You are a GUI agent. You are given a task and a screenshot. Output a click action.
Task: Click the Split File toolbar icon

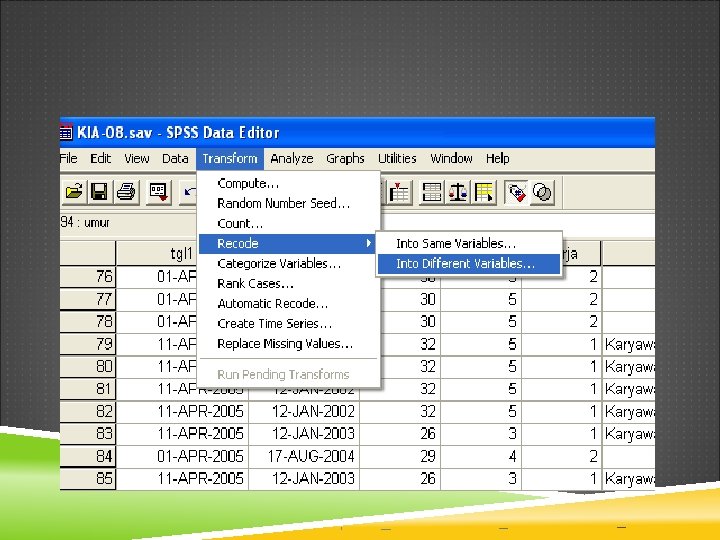432,191
